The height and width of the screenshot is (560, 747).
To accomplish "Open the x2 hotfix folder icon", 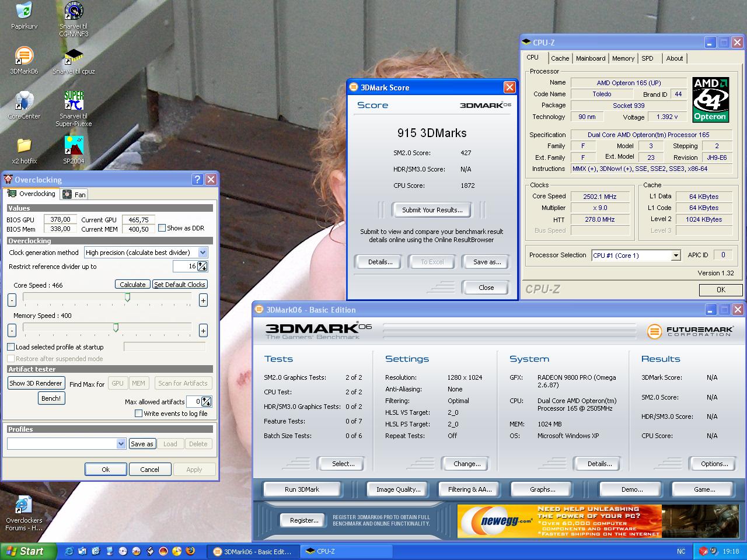I will [x=24, y=146].
